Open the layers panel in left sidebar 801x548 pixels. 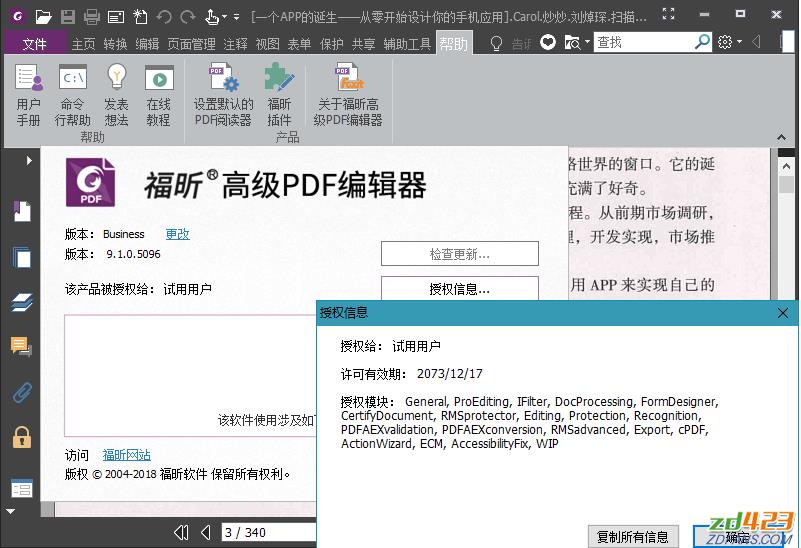click(21, 302)
